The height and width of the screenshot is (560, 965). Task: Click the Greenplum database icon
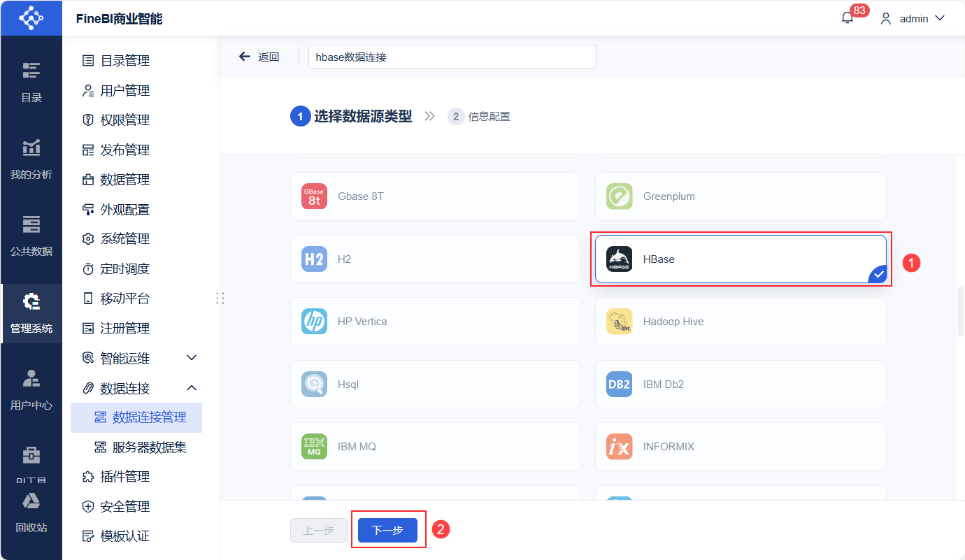click(x=619, y=196)
